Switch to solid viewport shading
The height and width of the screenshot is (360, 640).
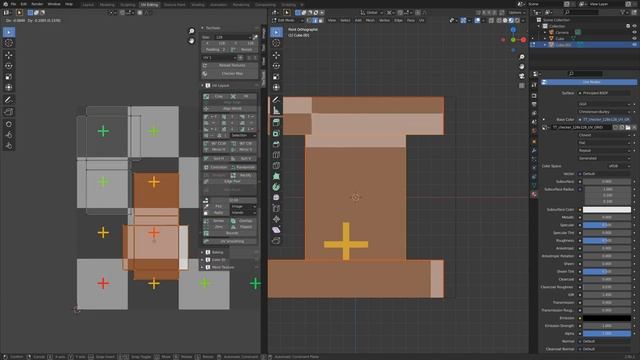point(505,20)
